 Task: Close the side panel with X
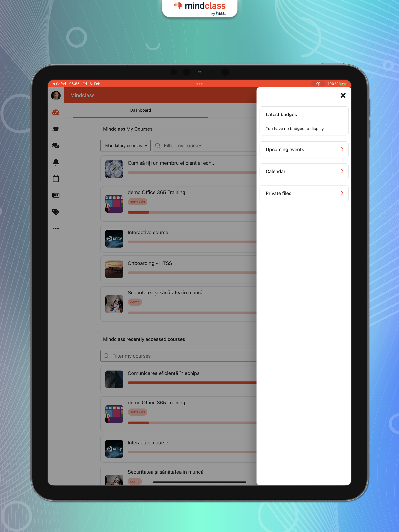[x=343, y=95]
